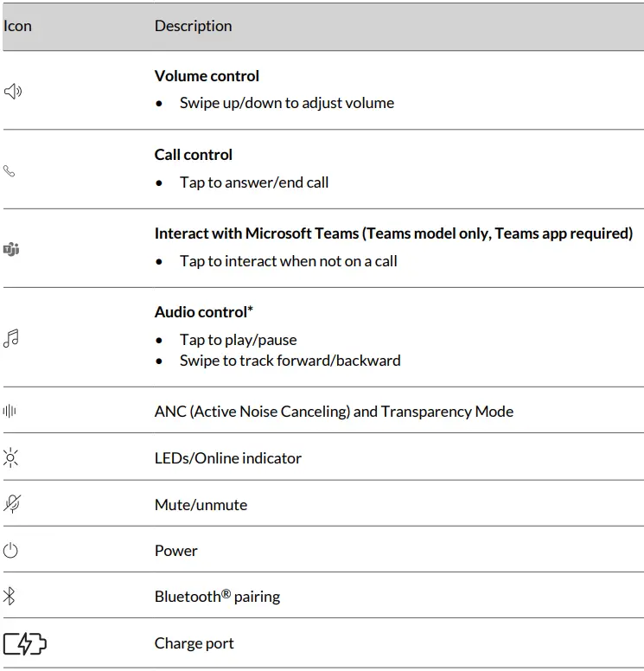Click the ANC sound waves icon
Image resolution: width=644 pixels, height=671 pixels.
coord(10,412)
